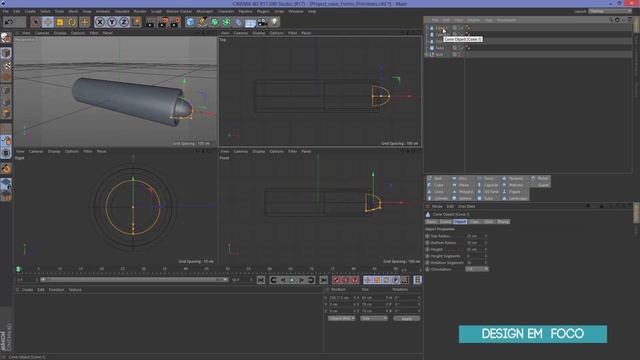The height and width of the screenshot is (360, 640).
Task: Open Size dropdown in Coordinate Manager
Action: pyautogui.click(x=374, y=318)
